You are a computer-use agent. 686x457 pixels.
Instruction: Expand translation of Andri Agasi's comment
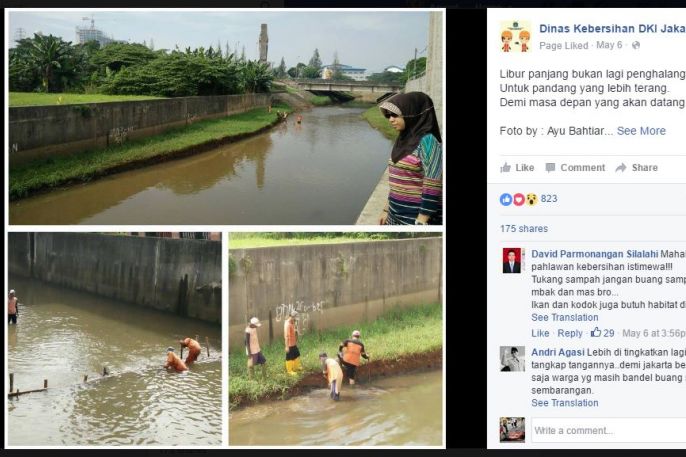(564, 403)
